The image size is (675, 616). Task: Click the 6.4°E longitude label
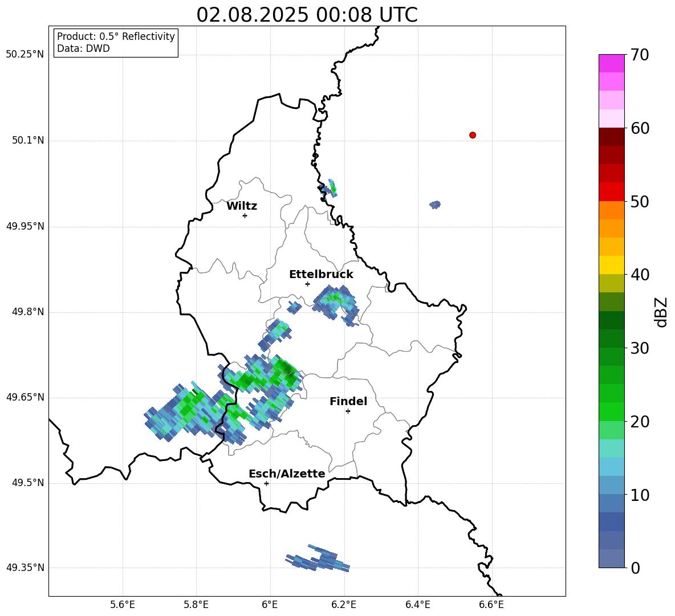click(417, 605)
